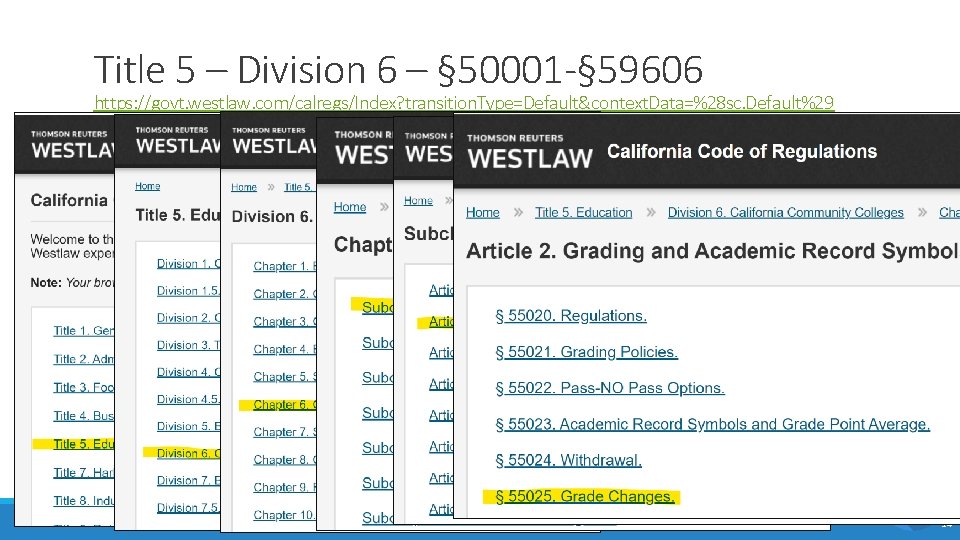Open Division 4.5 link in Title 5 window
This screenshot has width=960, height=540.
pos(188,399)
